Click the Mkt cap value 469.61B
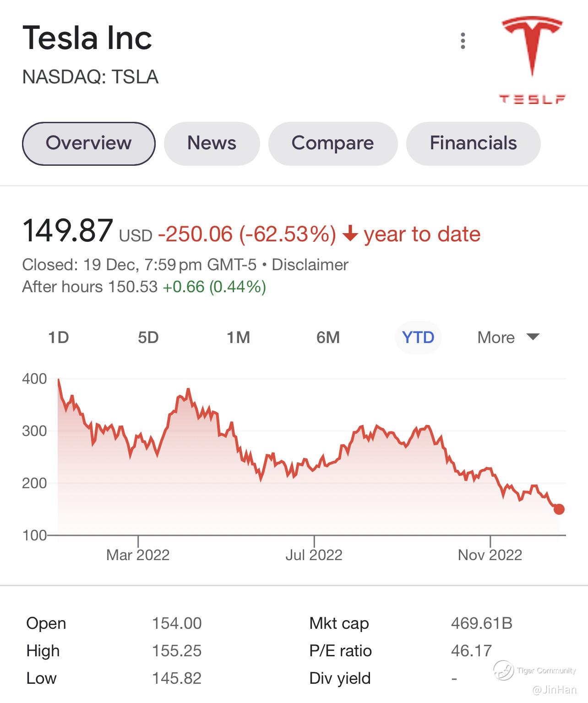The image size is (588, 703). tap(481, 623)
